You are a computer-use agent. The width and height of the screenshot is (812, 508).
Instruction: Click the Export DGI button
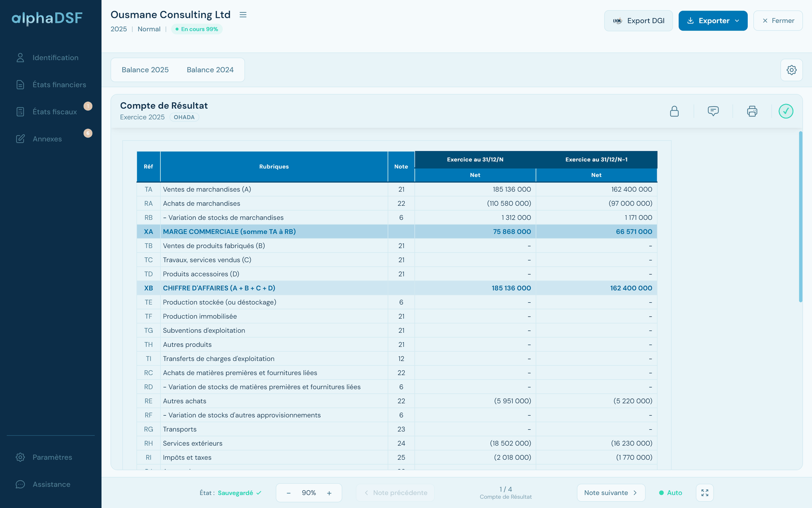[x=638, y=21]
